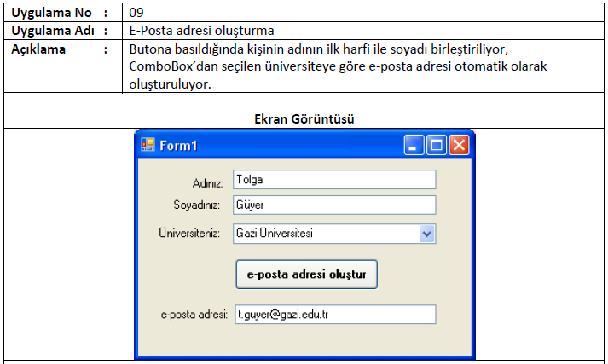Select the Gazi Üniversitesi combo box text

coord(275,234)
